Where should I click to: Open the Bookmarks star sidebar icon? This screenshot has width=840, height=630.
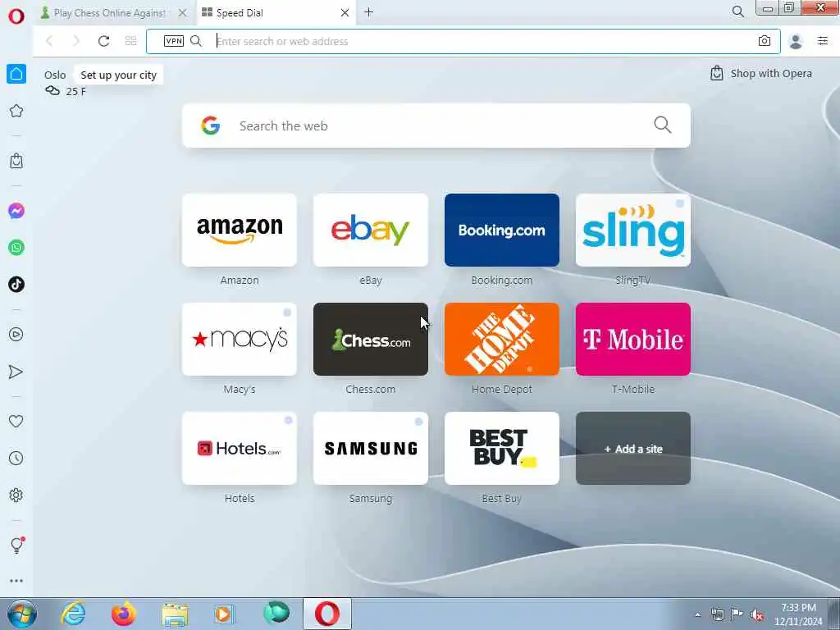(16, 111)
